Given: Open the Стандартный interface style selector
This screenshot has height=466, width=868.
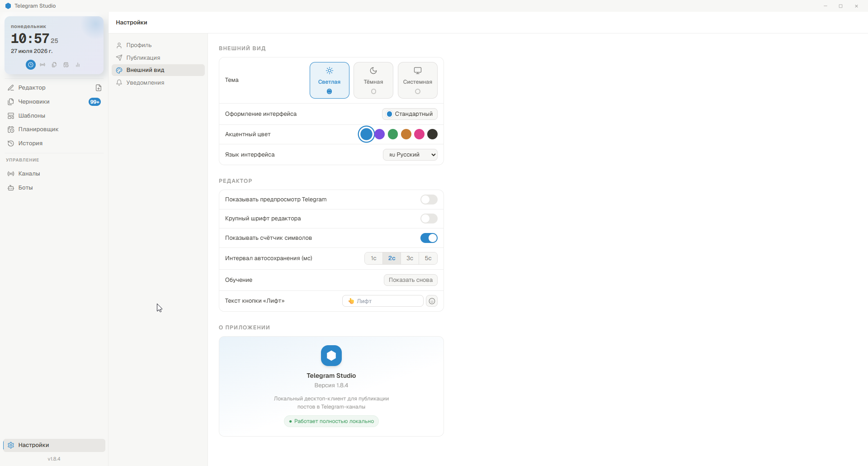Looking at the screenshot, I should pyautogui.click(x=410, y=114).
